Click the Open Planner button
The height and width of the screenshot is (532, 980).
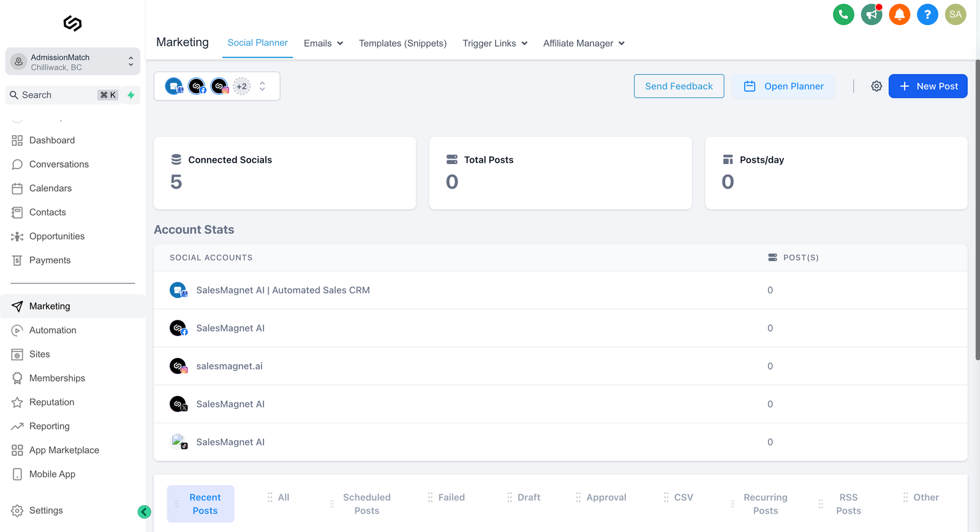783,86
